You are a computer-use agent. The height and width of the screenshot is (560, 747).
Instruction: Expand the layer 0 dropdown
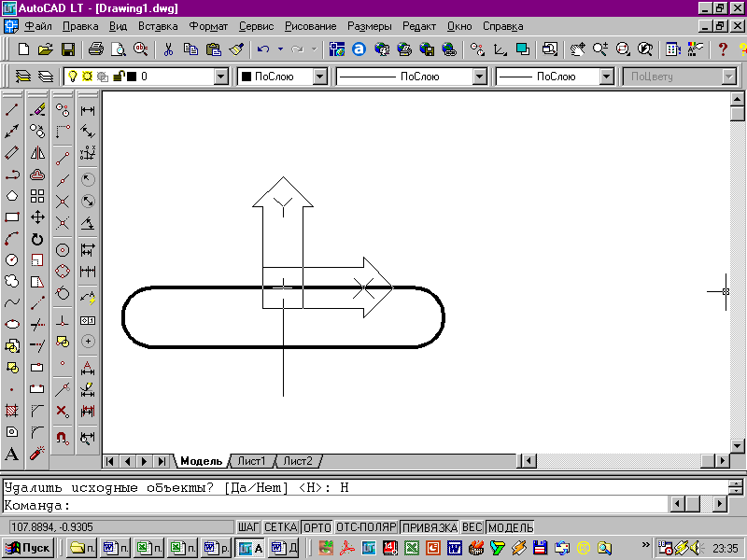[221, 77]
